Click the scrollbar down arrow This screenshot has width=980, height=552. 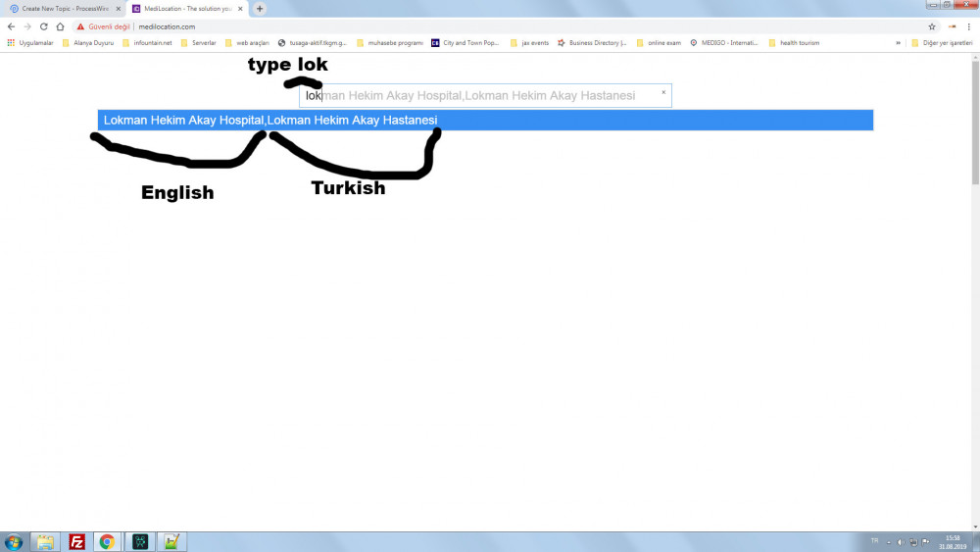(x=976, y=527)
